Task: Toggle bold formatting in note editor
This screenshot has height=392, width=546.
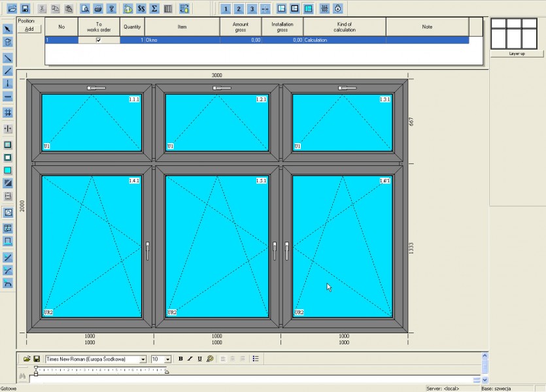Action: pos(180,359)
